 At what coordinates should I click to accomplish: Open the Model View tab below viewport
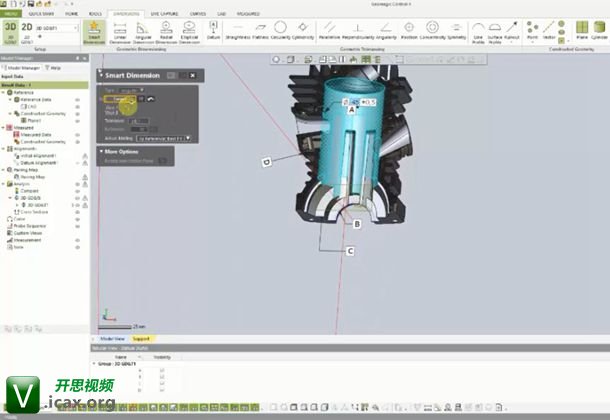[112, 339]
